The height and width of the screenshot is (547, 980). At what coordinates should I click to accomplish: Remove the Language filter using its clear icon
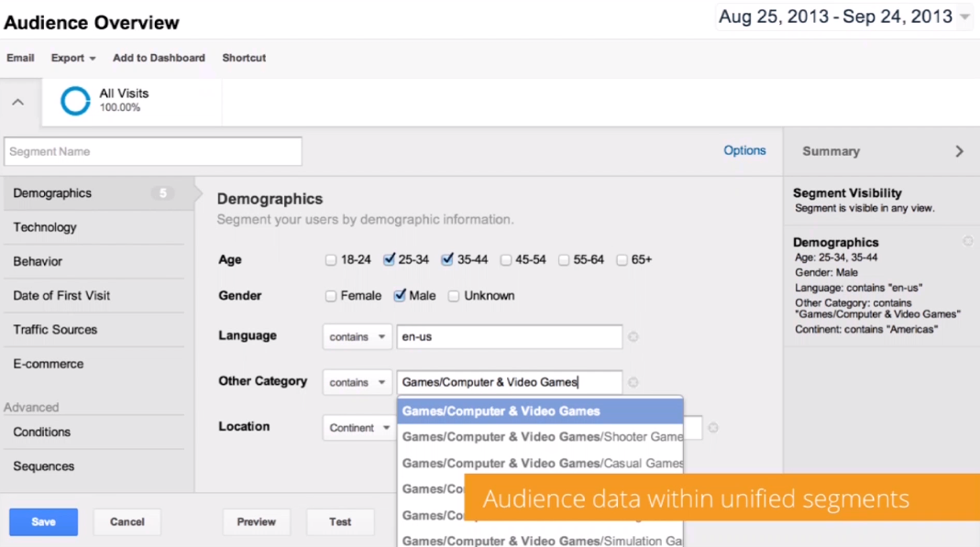tap(633, 337)
